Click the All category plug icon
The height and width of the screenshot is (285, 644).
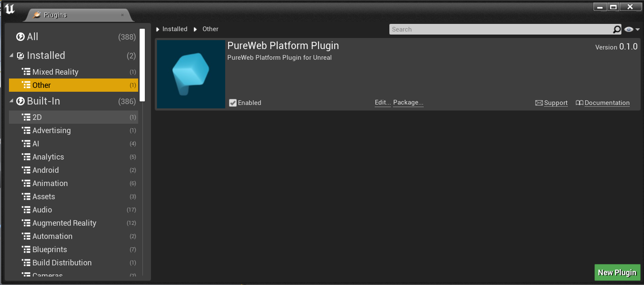tap(20, 37)
